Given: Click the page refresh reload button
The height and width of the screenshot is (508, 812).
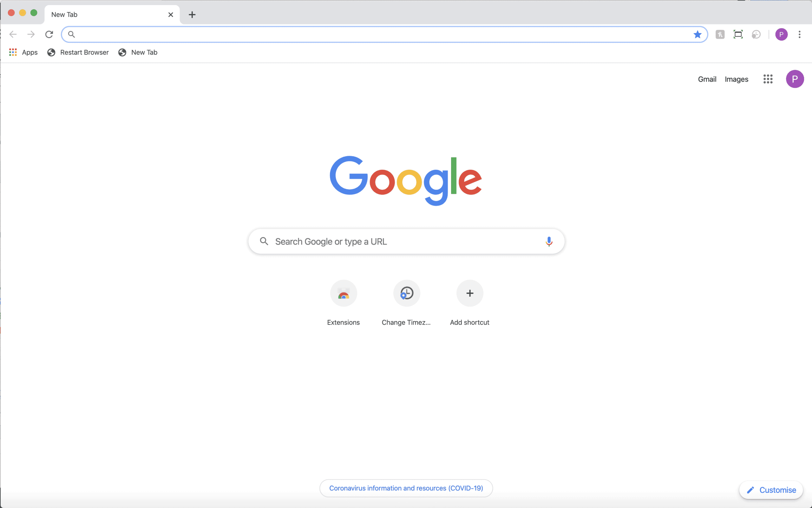Looking at the screenshot, I should point(50,34).
